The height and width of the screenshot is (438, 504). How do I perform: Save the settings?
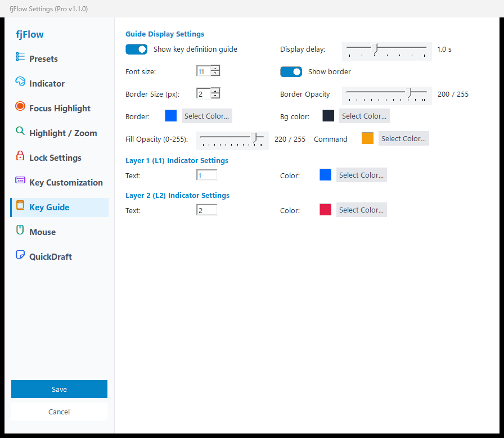[x=59, y=389]
